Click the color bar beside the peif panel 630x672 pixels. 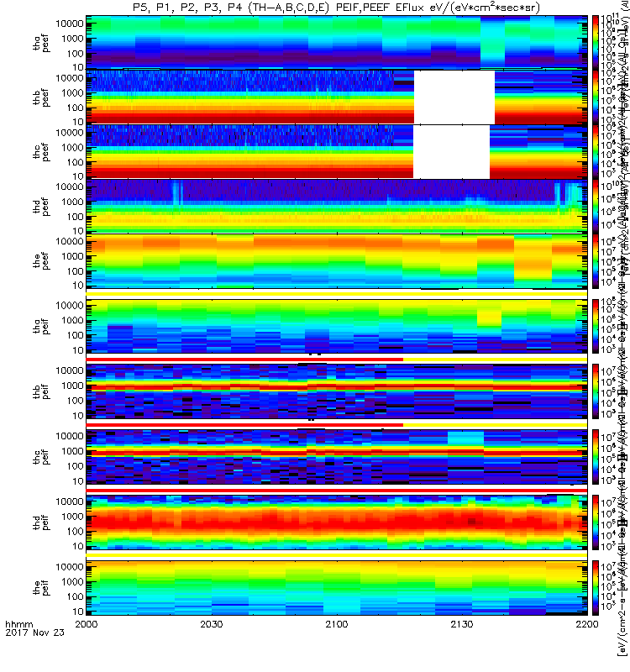pos(596,587)
